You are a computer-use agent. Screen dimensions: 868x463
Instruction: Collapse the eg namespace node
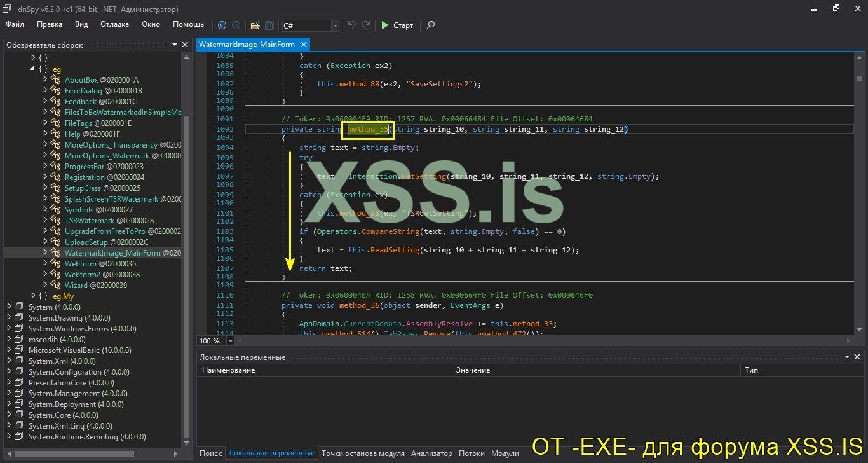[x=33, y=69]
